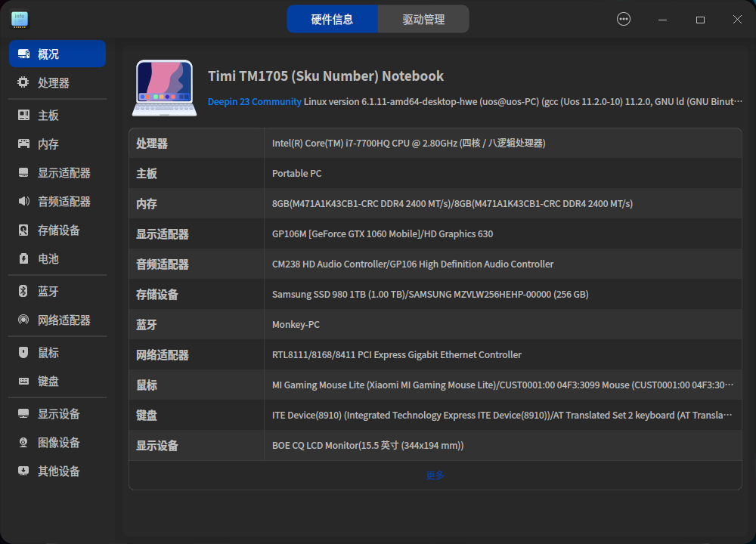Click the 主板 motherboard icon
The image size is (756, 544).
[23, 115]
